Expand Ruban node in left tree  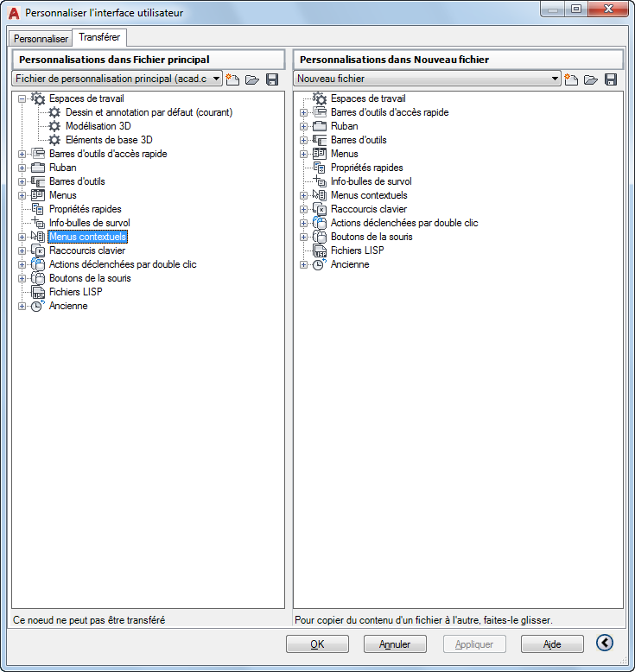22,168
